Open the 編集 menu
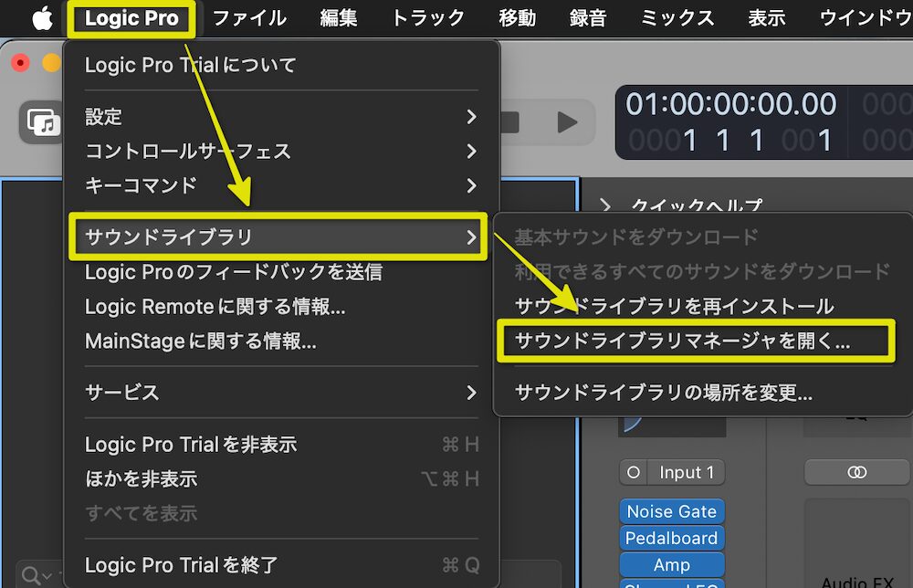This screenshot has width=913, height=588. [x=339, y=18]
